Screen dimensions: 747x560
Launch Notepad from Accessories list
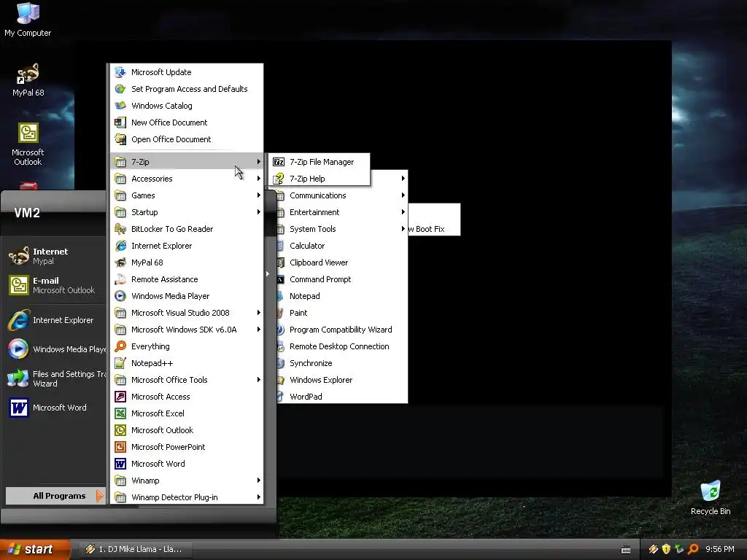click(x=342, y=296)
